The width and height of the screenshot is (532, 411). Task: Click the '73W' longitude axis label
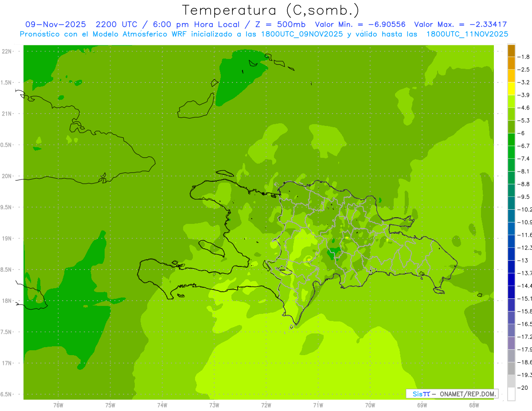[x=214, y=405]
